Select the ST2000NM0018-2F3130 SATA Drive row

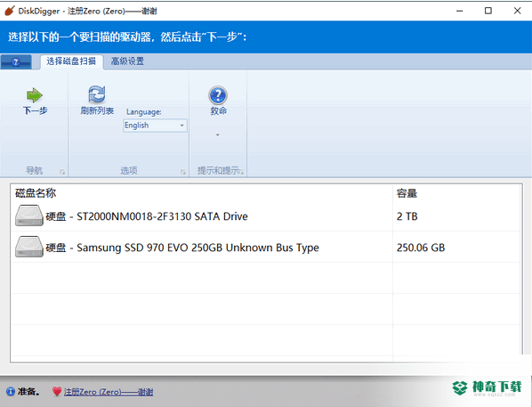tap(266, 216)
